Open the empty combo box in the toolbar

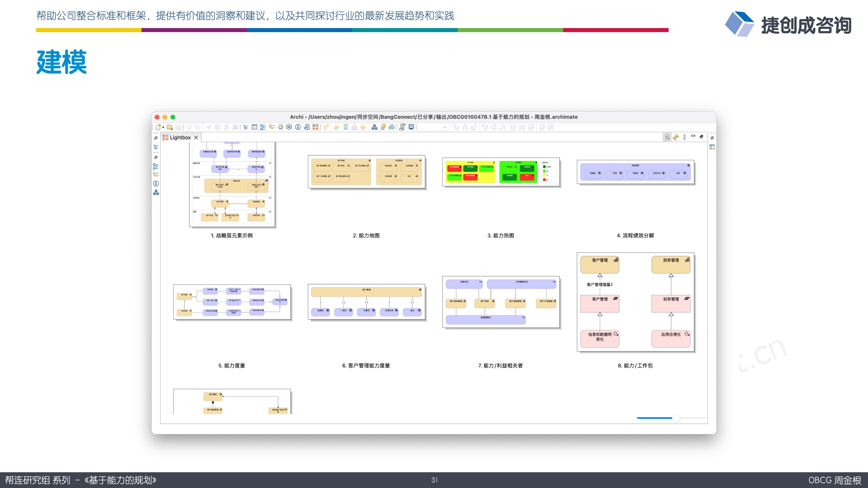434,127
